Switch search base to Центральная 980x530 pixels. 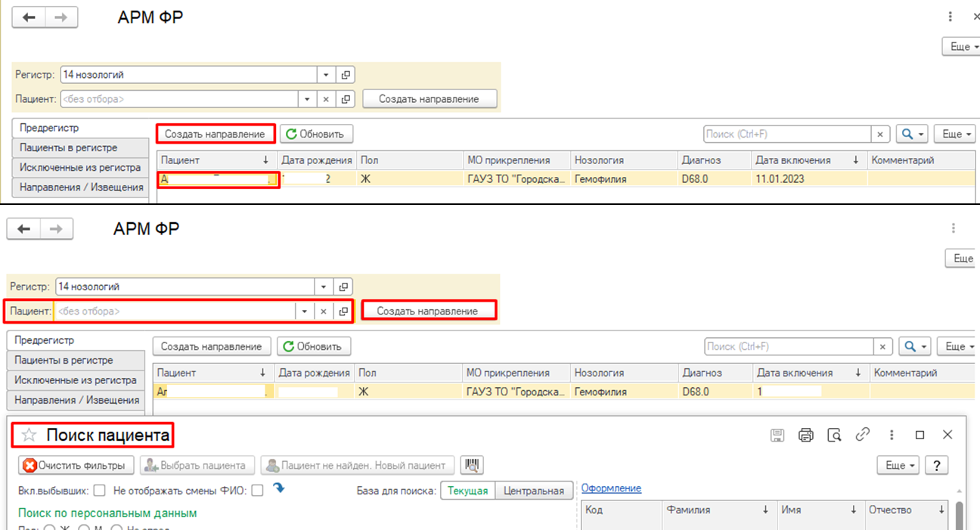[534, 491]
